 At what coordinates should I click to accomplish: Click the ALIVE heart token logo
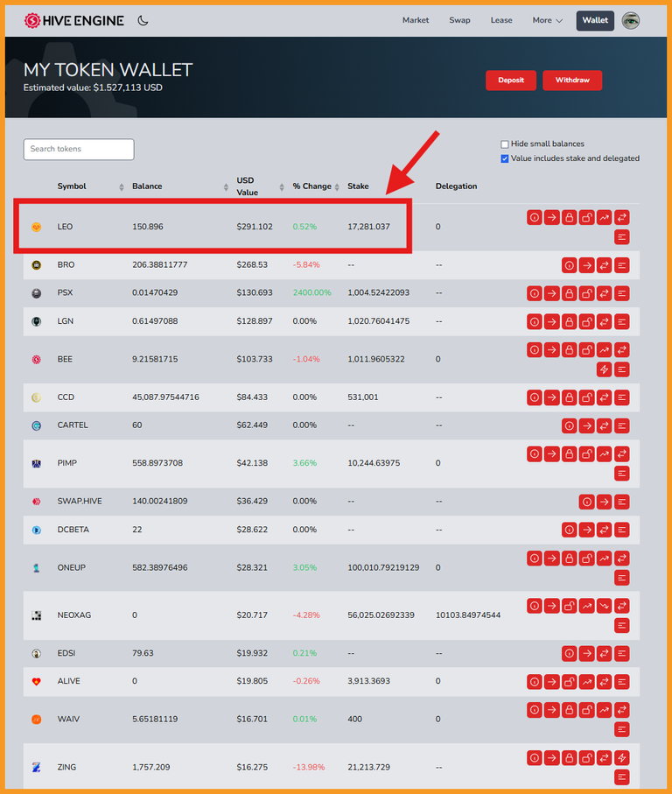pos(37,682)
